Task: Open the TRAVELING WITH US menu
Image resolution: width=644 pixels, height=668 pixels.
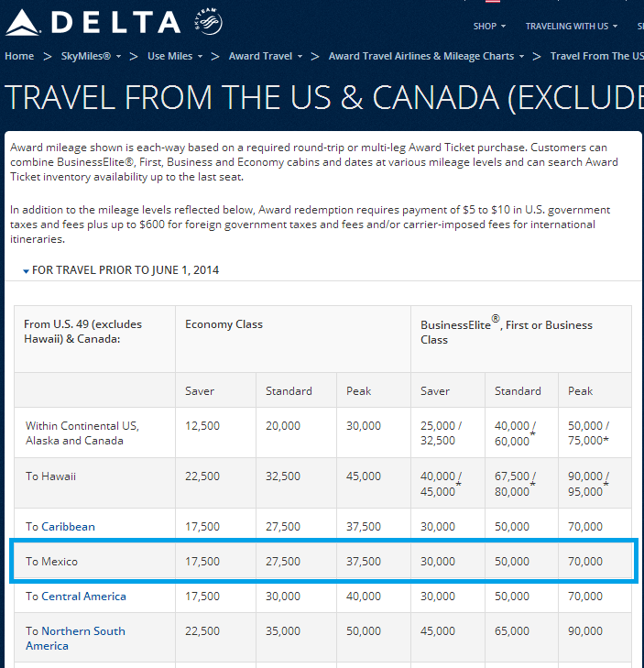Action: (x=571, y=27)
